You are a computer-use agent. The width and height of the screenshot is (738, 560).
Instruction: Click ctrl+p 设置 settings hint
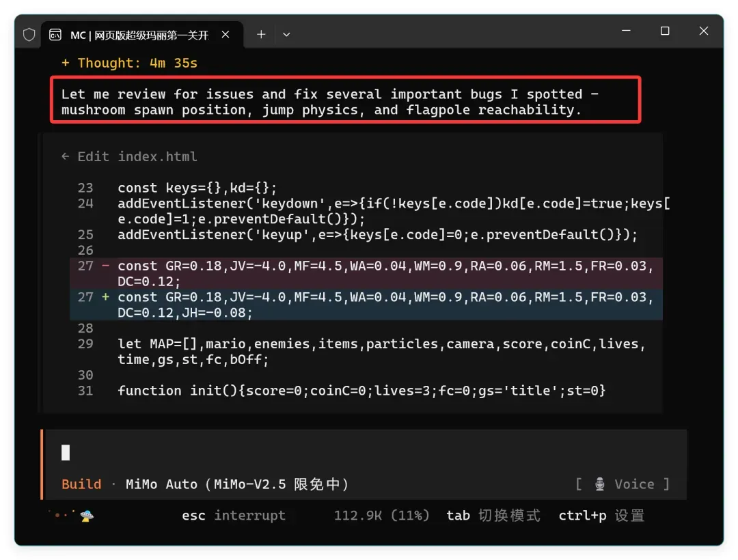[601, 516]
